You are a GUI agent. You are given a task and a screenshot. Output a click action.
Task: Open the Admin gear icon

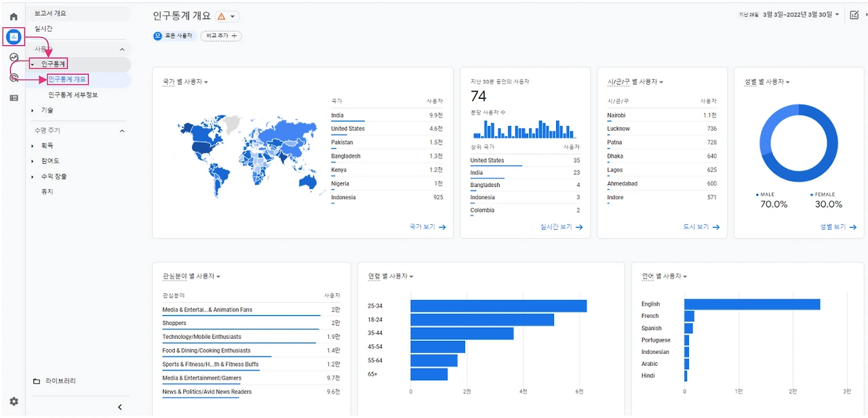(14, 401)
